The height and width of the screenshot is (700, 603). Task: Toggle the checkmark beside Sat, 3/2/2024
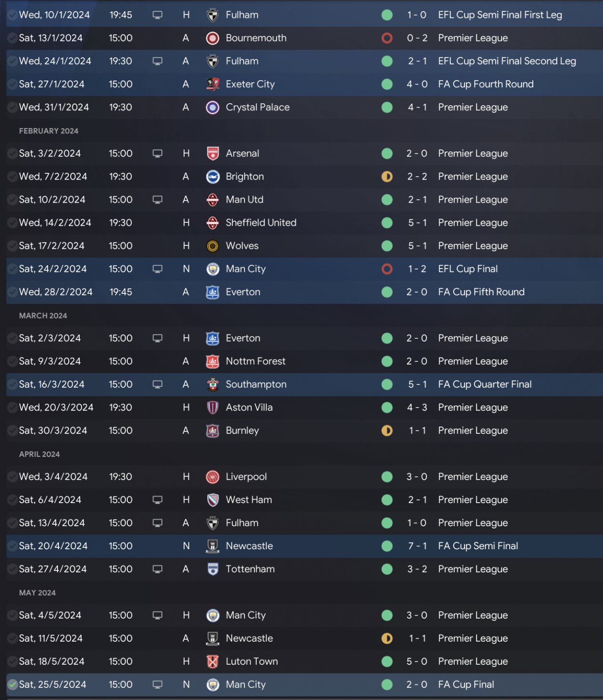13,154
